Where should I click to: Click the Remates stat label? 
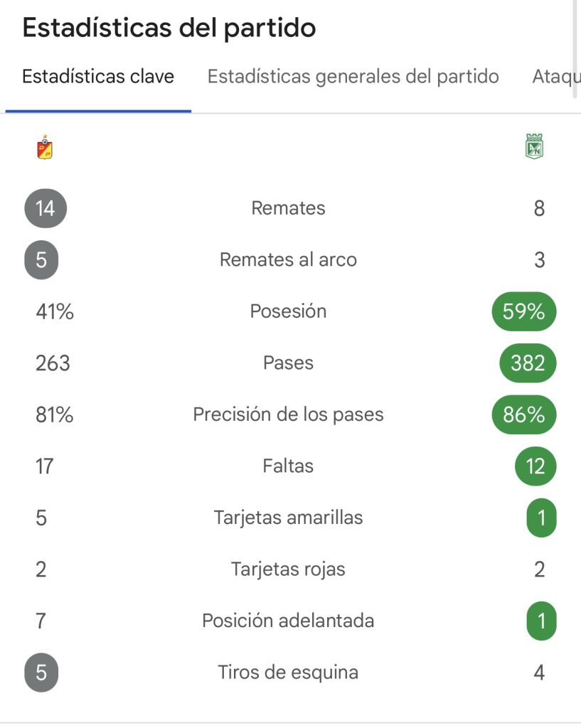click(x=288, y=208)
